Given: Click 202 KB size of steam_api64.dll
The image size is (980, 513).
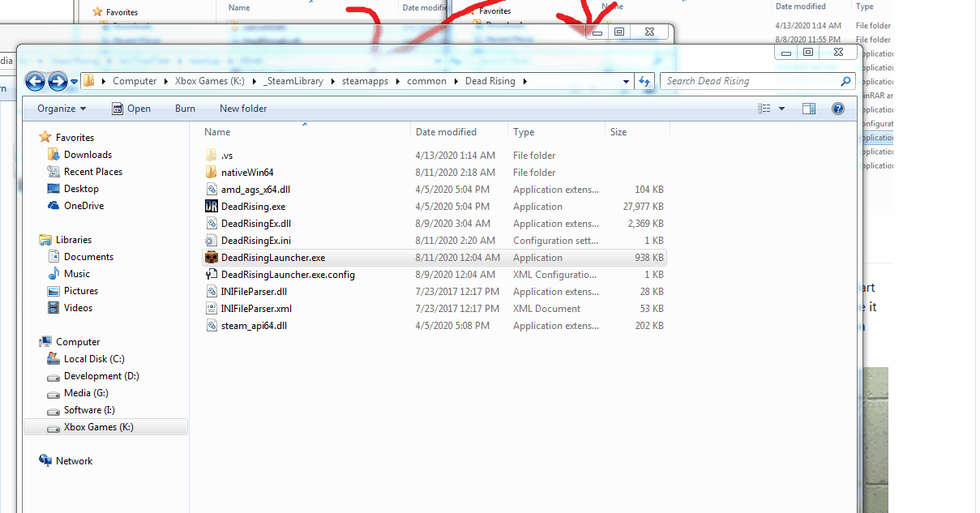Looking at the screenshot, I should (x=649, y=326).
